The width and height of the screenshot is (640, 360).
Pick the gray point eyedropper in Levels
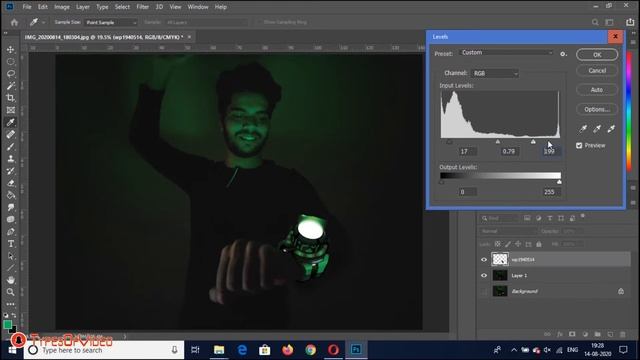(597, 129)
